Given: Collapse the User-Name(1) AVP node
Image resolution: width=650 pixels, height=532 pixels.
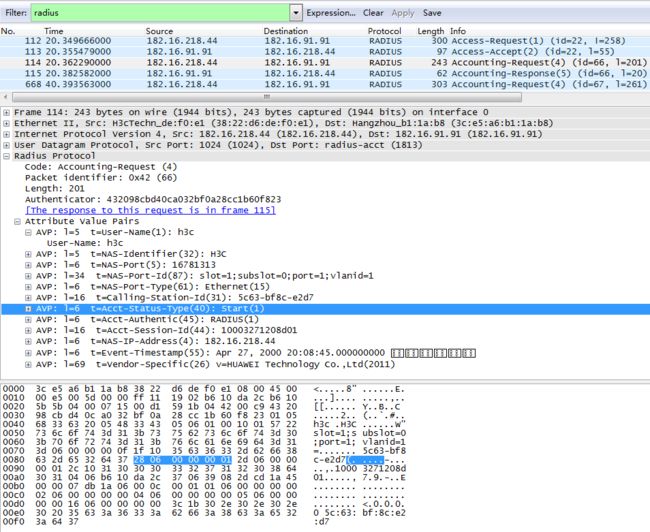Looking at the screenshot, I should click(28, 232).
